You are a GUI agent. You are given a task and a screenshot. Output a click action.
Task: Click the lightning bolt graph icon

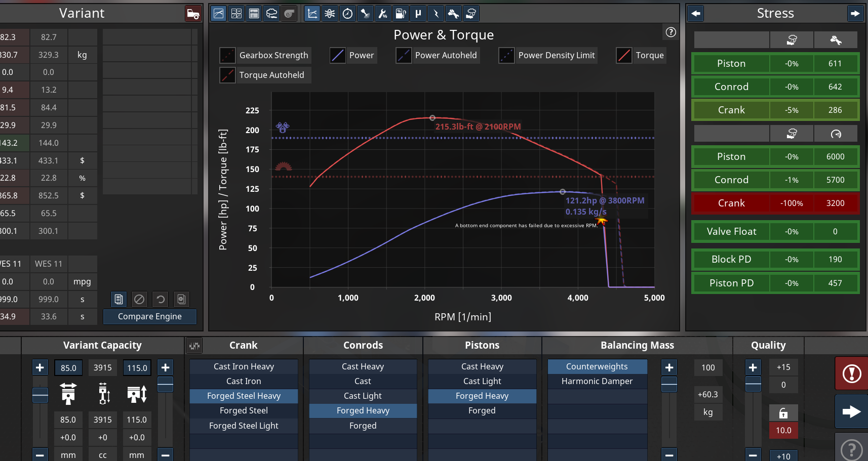436,14
